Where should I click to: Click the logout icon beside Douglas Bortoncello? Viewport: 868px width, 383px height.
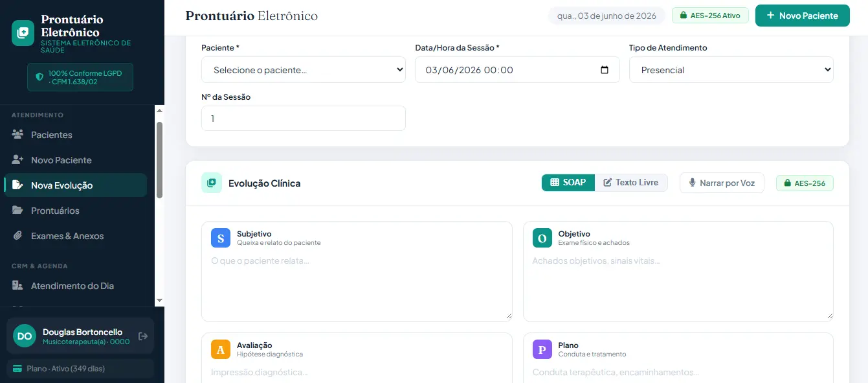pos(143,336)
